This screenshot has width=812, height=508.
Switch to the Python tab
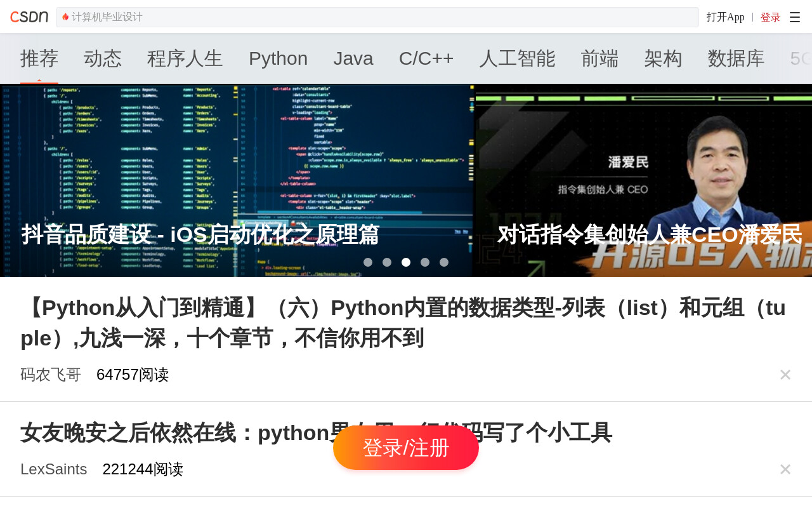point(278,58)
